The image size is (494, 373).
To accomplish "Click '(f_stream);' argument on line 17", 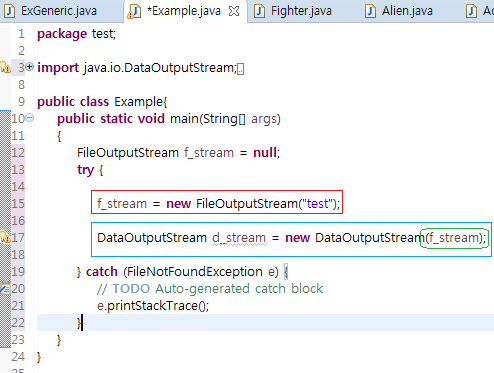I will point(456,238).
